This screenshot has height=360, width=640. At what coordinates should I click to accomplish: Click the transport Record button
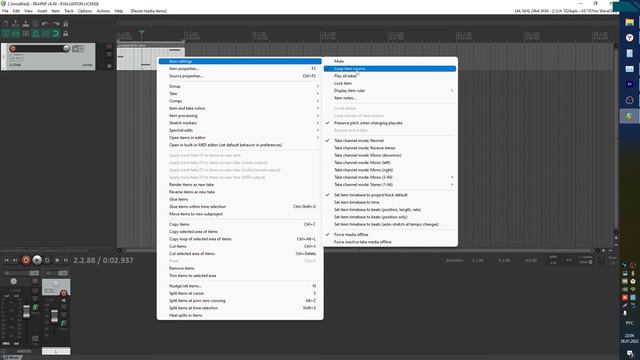pos(26,260)
